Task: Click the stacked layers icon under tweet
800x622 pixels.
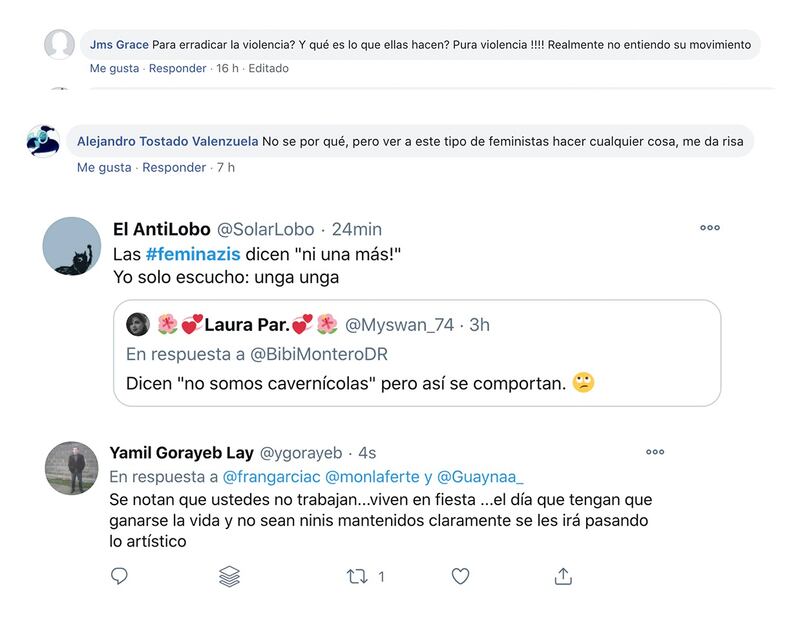Action: [x=229, y=577]
